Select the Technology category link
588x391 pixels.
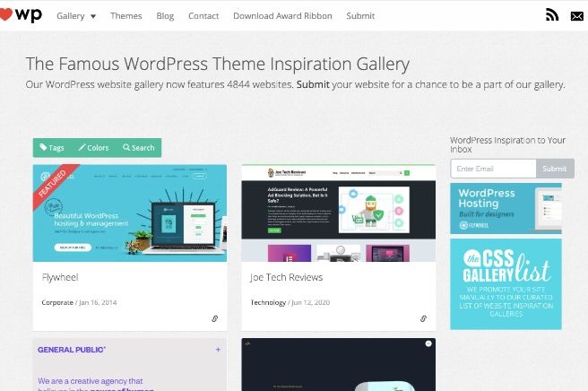pos(268,302)
